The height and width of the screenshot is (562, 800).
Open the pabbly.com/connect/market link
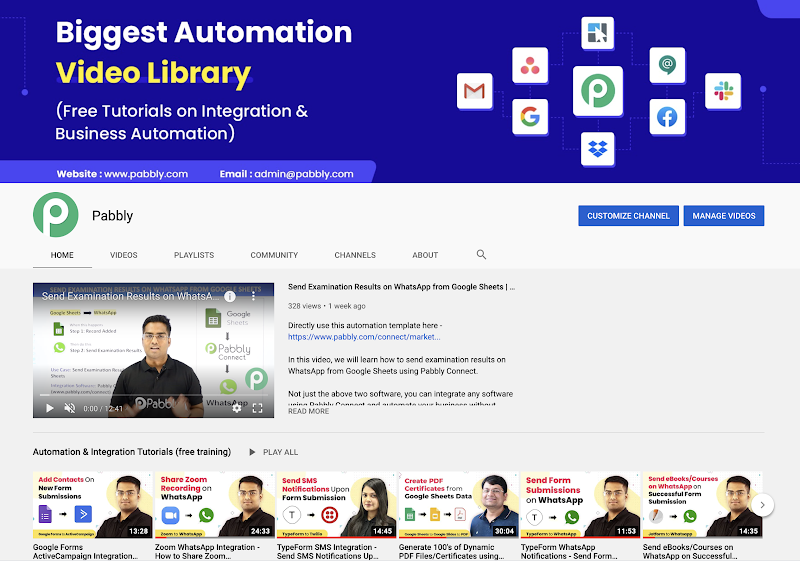pyautogui.click(x=364, y=337)
